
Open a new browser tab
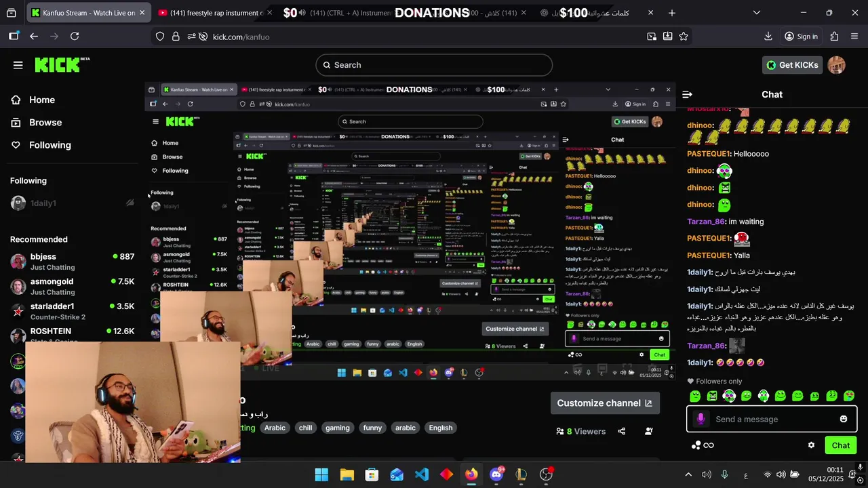pos(671,13)
